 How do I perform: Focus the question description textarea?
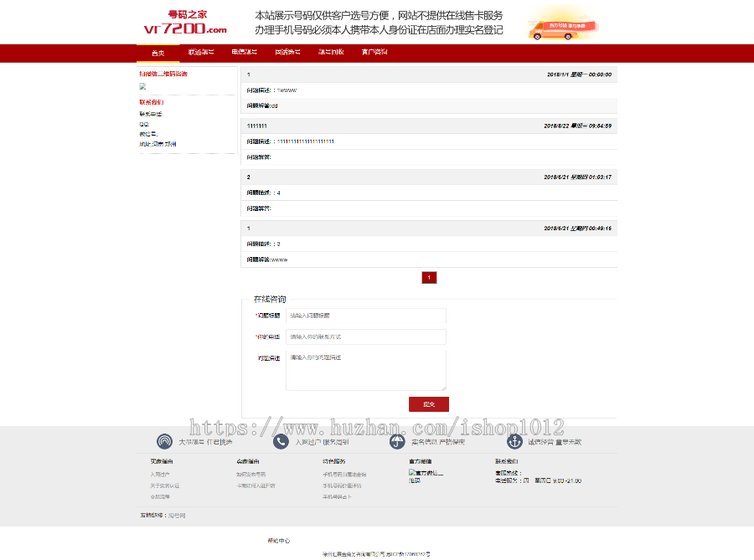coord(366,370)
